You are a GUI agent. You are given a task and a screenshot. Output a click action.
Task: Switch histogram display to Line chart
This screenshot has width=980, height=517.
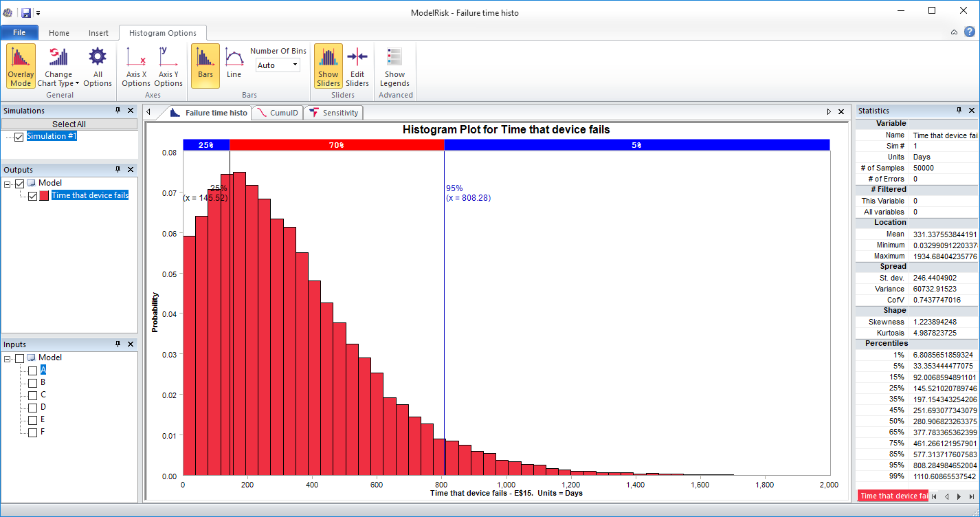pyautogui.click(x=234, y=65)
